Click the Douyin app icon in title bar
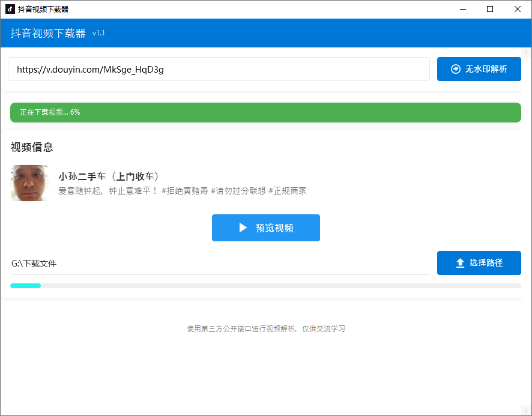This screenshot has height=416, width=532. coord(10,9)
